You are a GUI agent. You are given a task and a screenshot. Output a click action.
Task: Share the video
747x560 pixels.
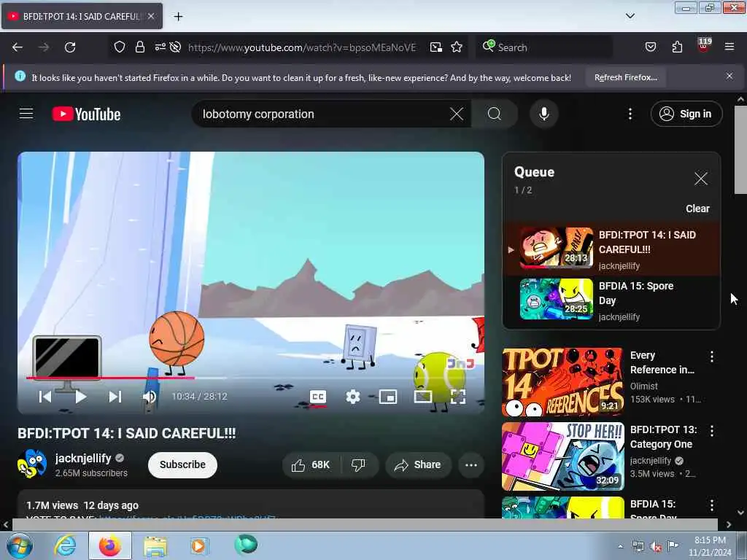tap(417, 464)
